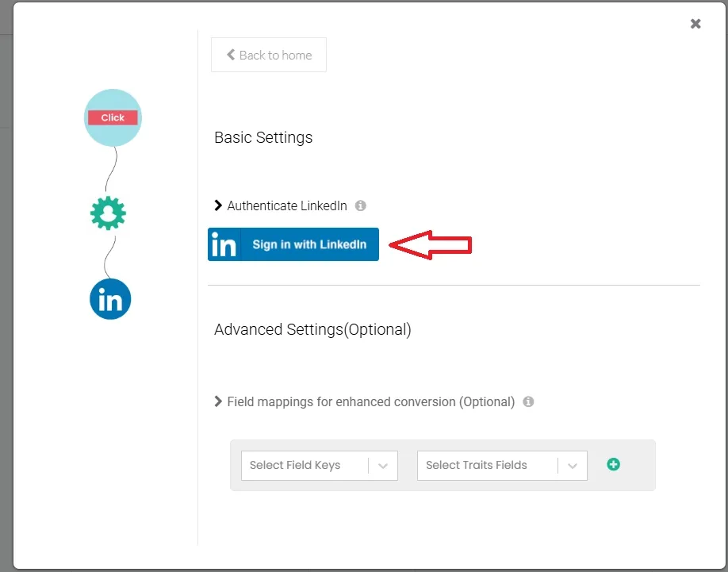Click the Basic Settings heading
728x572 pixels.
pyautogui.click(x=263, y=137)
